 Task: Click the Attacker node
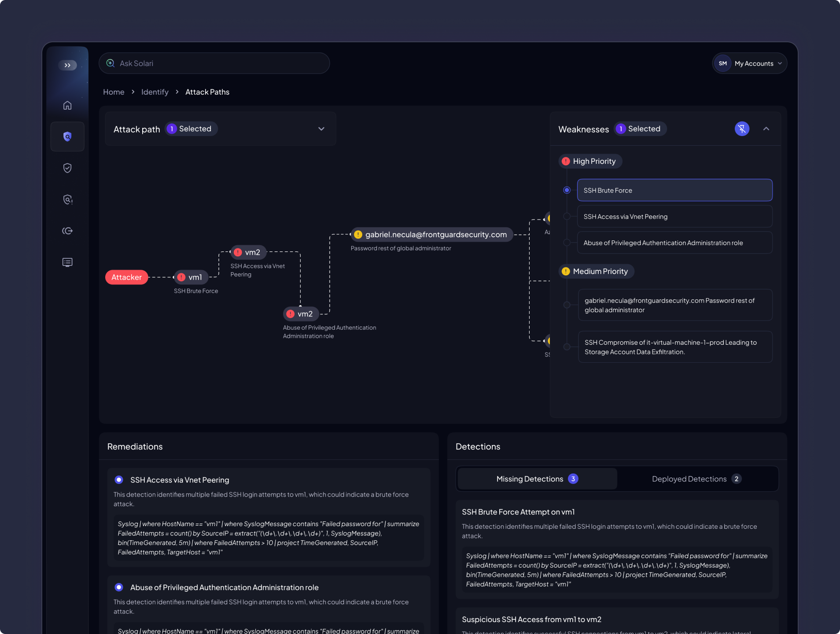pyautogui.click(x=126, y=277)
